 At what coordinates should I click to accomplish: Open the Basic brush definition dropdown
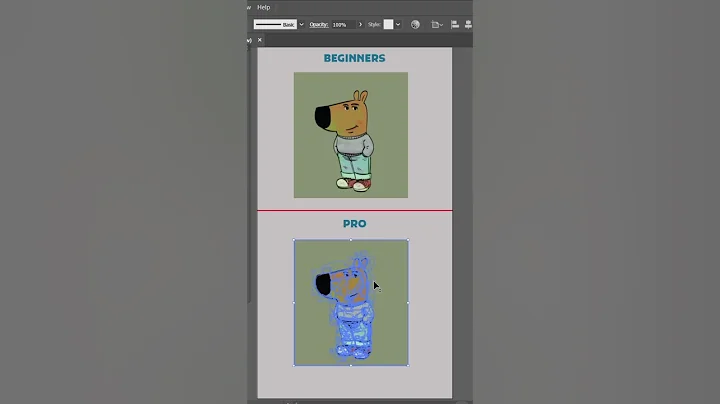pos(302,24)
